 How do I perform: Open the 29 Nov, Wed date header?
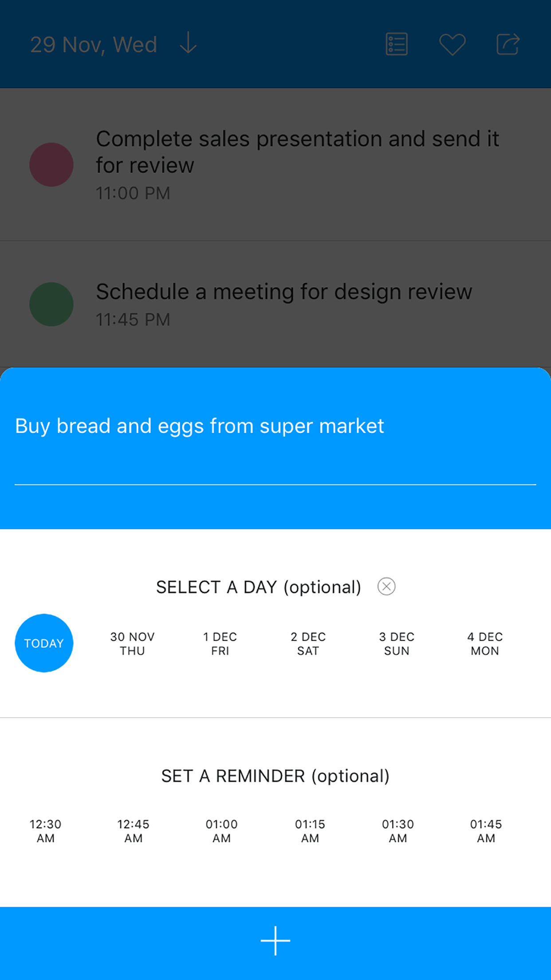(94, 44)
